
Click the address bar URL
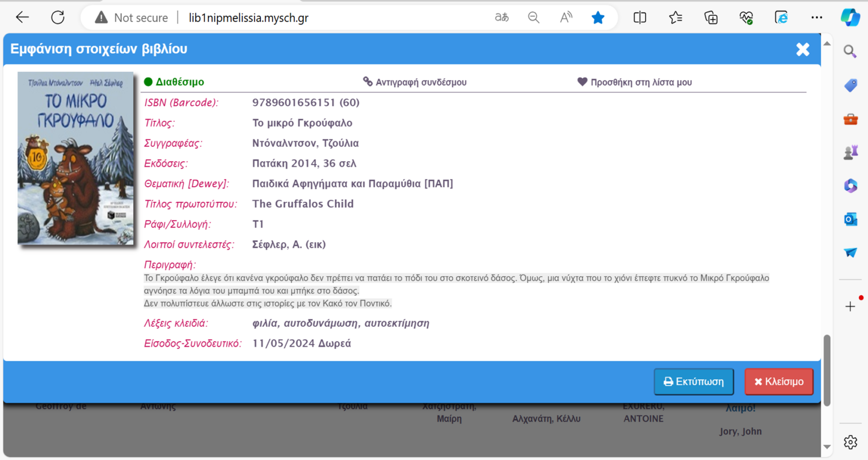tap(249, 17)
